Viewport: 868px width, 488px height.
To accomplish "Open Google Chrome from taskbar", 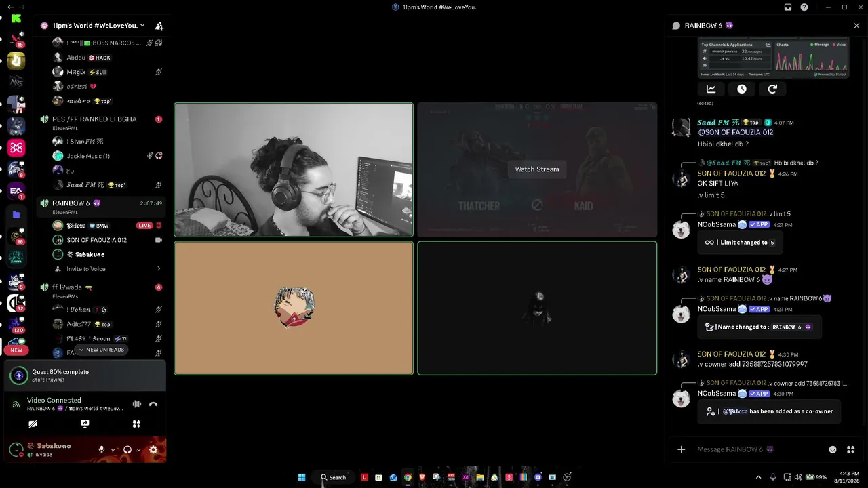I will [408, 477].
